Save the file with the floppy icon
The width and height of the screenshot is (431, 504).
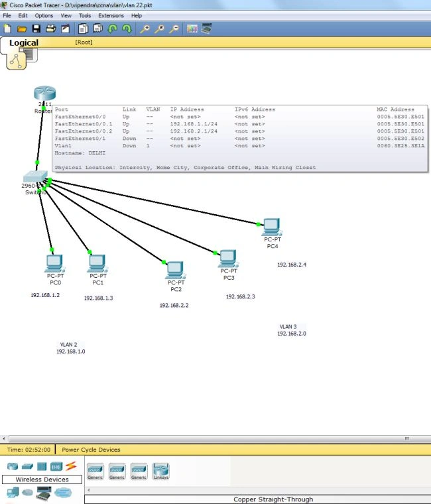[36, 29]
